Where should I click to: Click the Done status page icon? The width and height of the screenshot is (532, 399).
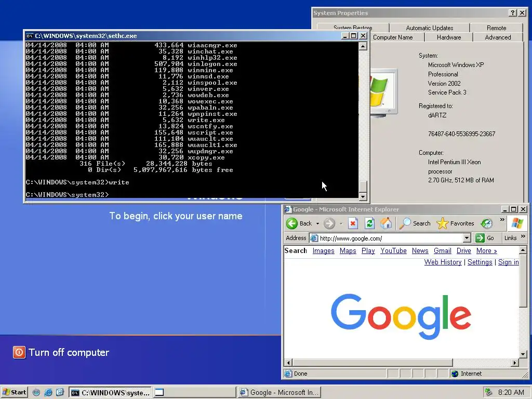tap(288, 374)
